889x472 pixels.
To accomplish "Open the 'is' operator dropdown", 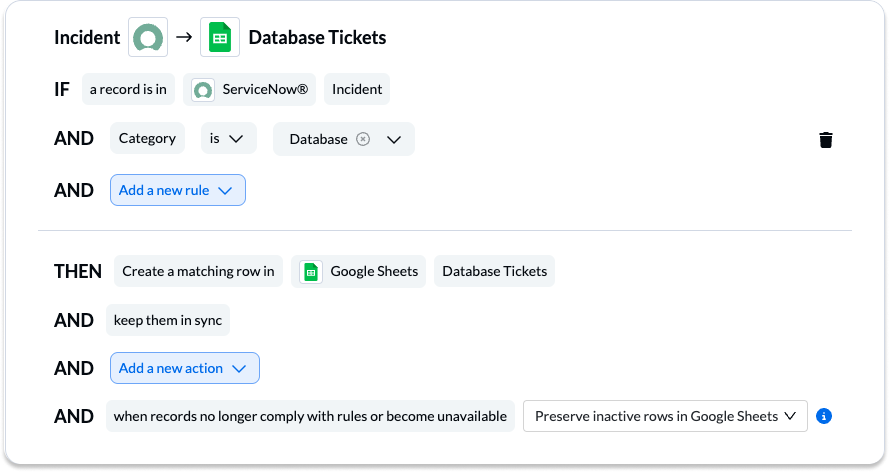I will (x=228, y=139).
